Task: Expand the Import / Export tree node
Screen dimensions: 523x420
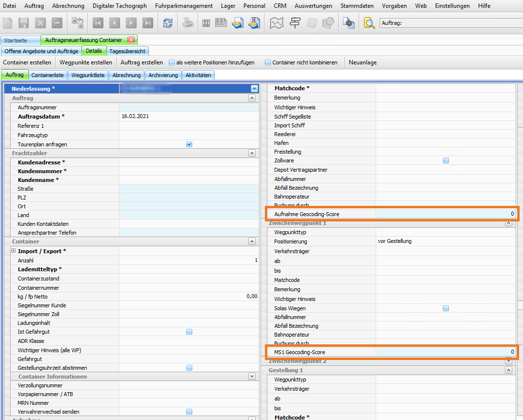Action: pos(14,251)
